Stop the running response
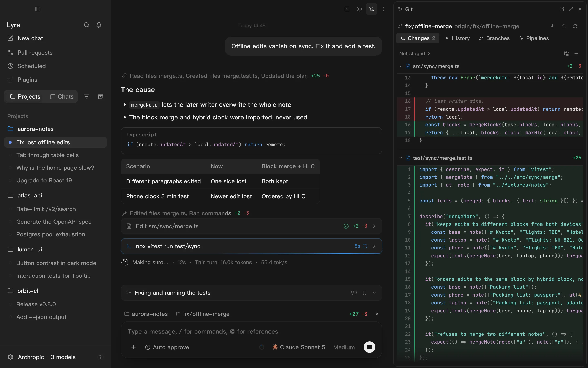This screenshot has width=588, height=368. coord(369,347)
